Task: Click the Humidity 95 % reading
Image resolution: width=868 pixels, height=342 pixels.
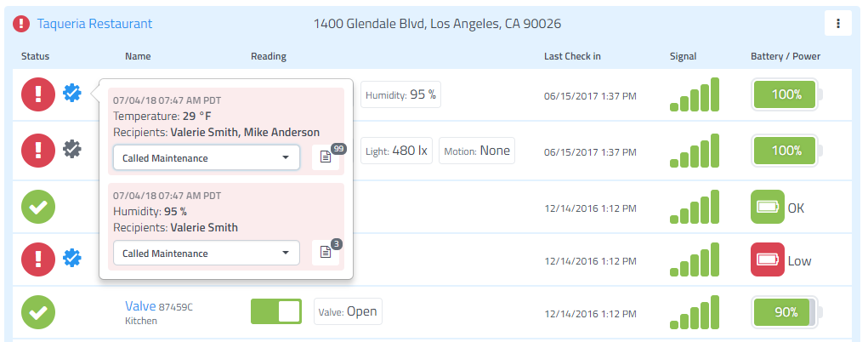Action: point(400,94)
